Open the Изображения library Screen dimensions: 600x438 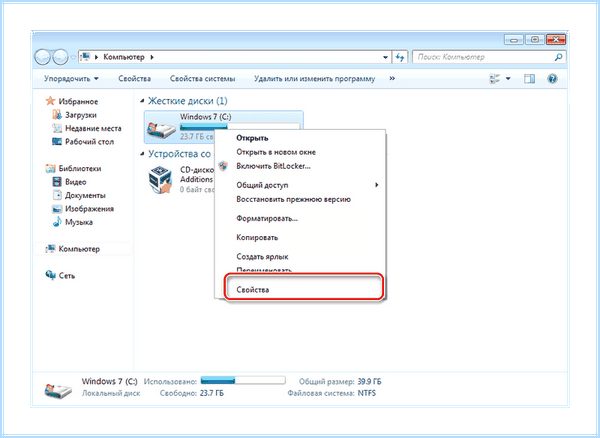click(x=89, y=208)
